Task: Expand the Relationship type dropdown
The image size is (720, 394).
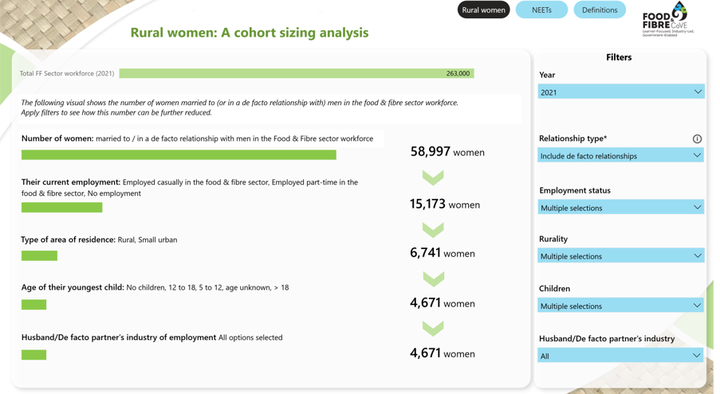Action: 620,156
